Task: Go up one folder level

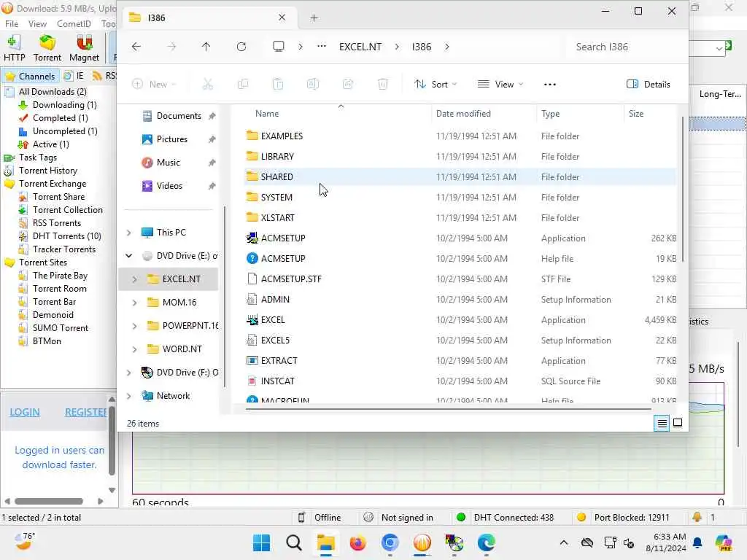Action: (206, 47)
